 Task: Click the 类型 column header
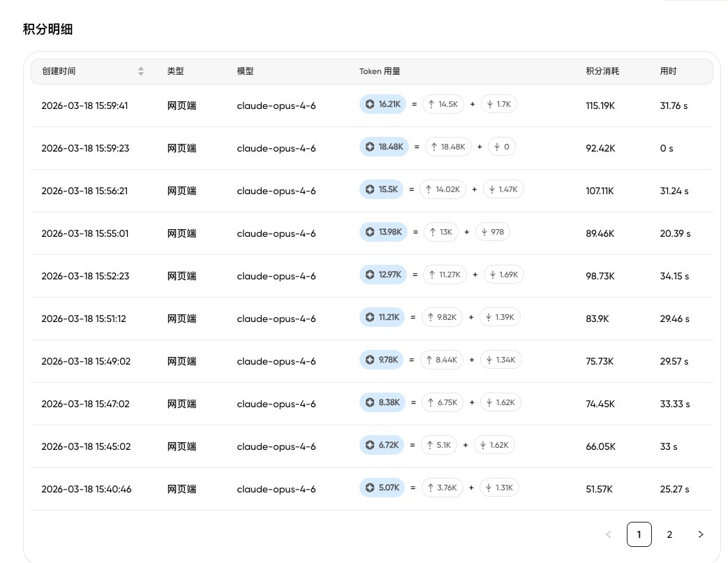click(x=175, y=71)
